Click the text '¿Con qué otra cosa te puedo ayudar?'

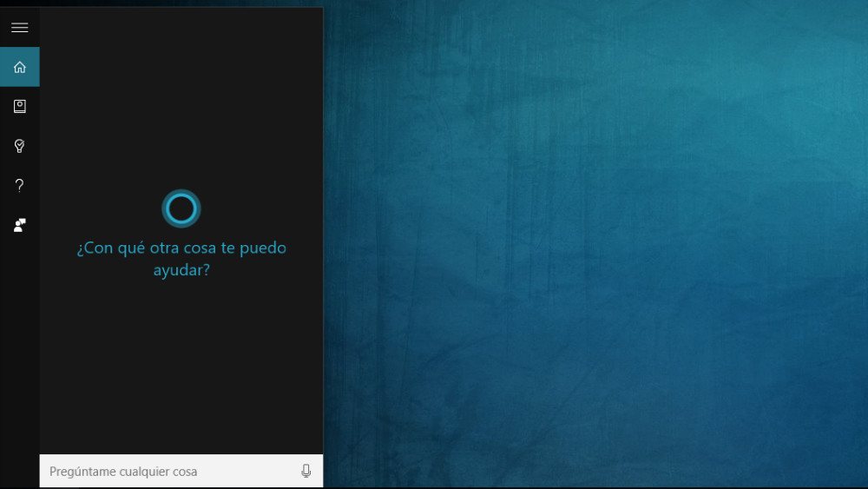point(181,259)
